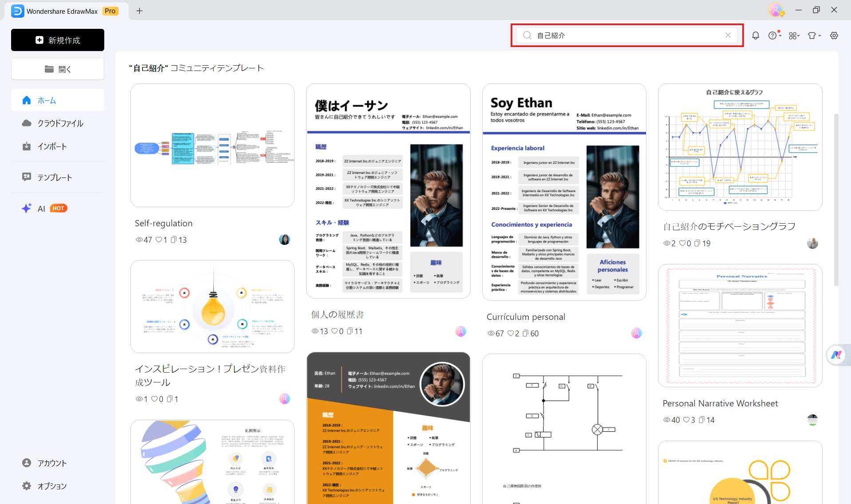Like the Personal Narrative Worksheet template
This screenshot has width=851, height=504.
(686, 420)
